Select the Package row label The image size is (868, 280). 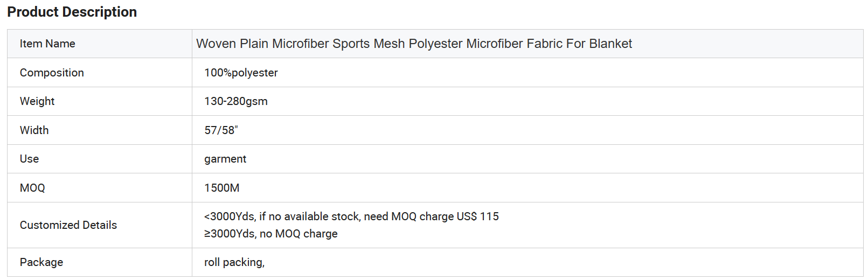pos(41,262)
